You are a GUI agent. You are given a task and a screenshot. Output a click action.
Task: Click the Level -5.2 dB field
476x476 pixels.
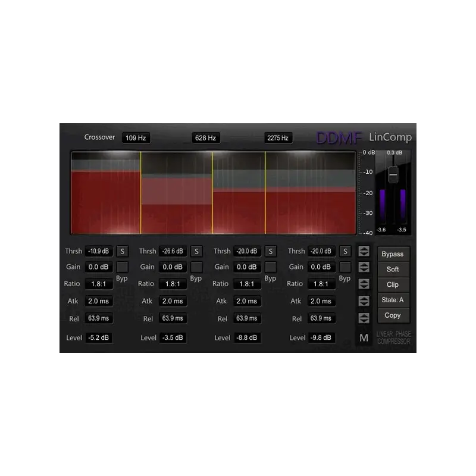[99, 337]
